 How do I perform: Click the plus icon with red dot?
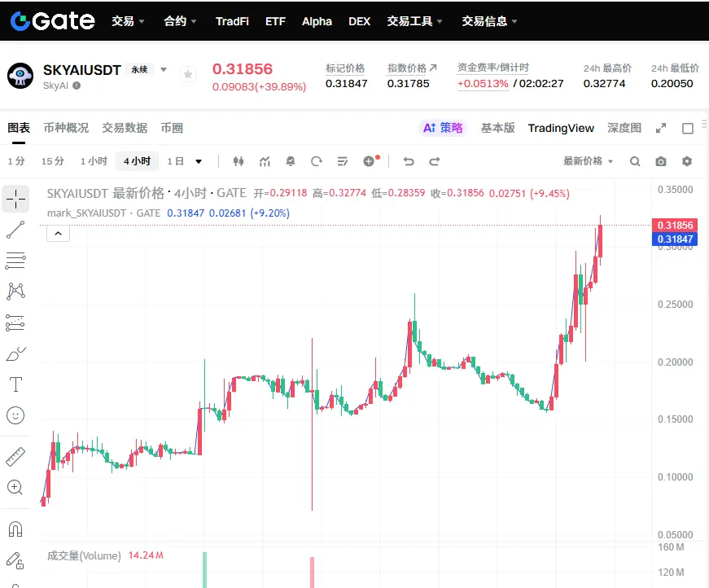coord(370,160)
